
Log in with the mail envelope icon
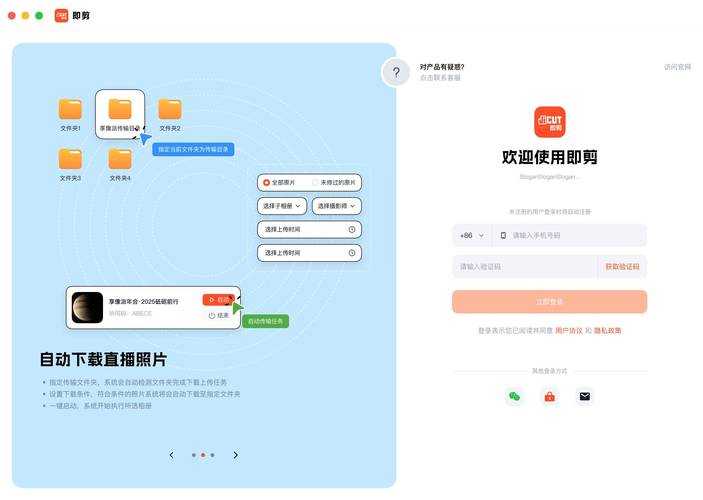pyautogui.click(x=585, y=396)
